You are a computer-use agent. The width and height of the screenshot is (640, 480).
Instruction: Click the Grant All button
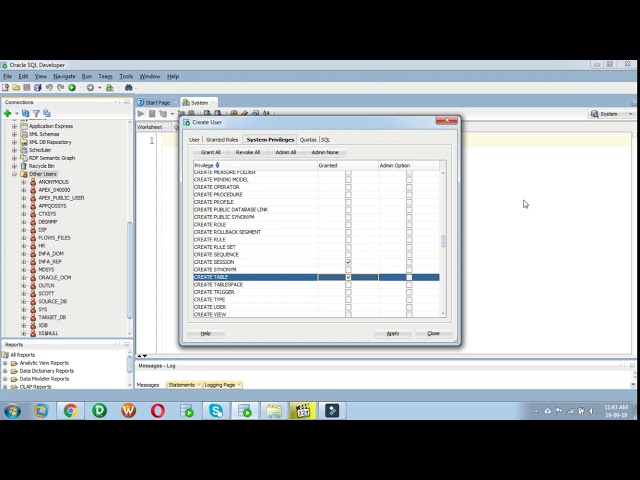click(210, 152)
